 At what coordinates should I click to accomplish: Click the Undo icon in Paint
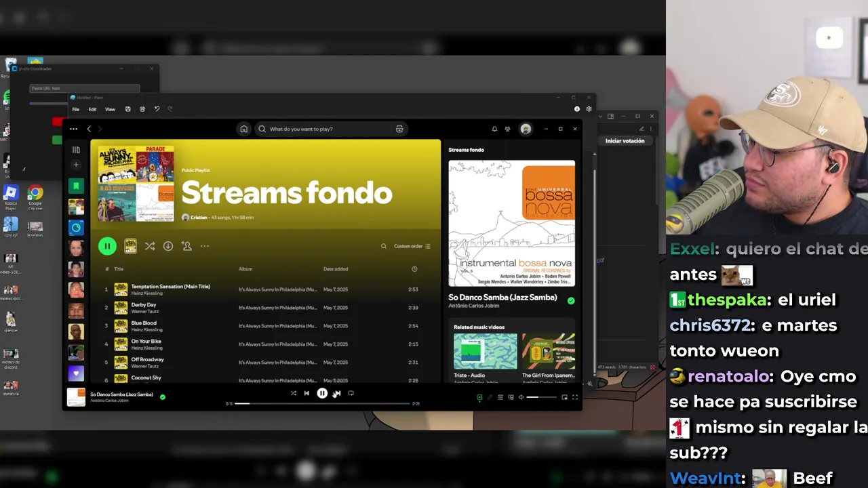tap(157, 109)
